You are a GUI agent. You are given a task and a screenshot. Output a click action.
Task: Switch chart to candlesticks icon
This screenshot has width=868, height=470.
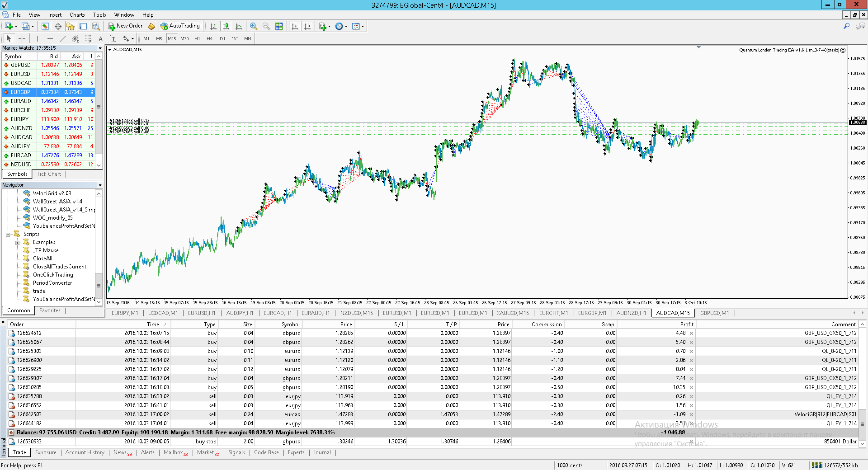pos(226,26)
